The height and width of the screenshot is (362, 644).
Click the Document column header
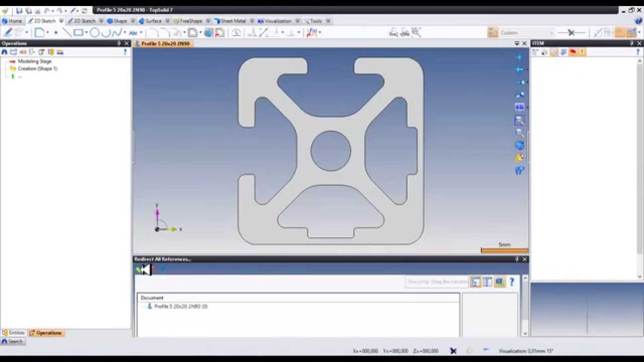[x=298, y=298]
